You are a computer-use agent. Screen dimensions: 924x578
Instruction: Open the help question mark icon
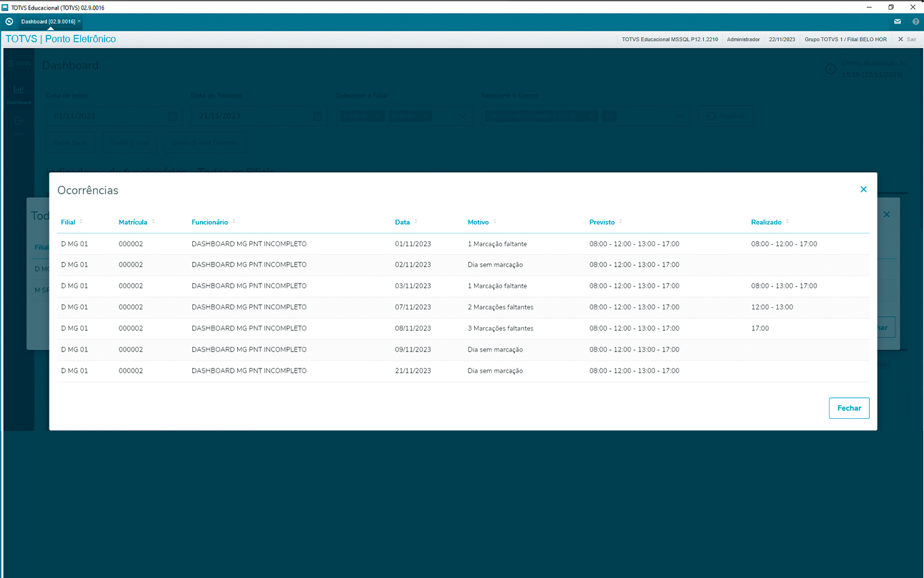point(915,22)
